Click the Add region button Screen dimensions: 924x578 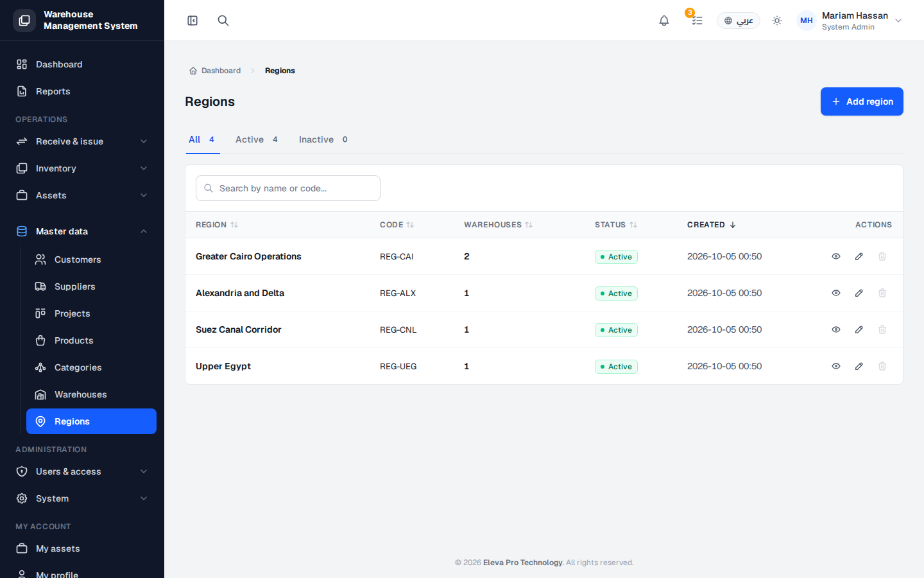click(862, 101)
